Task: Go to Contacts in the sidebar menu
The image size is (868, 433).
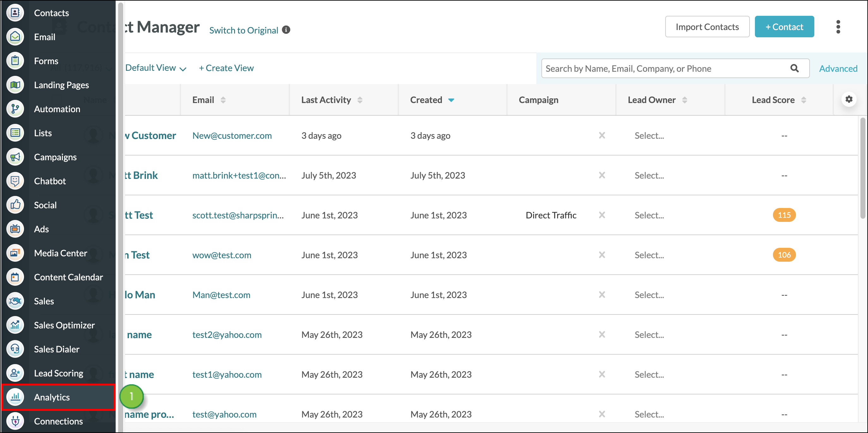Action: point(51,13)
